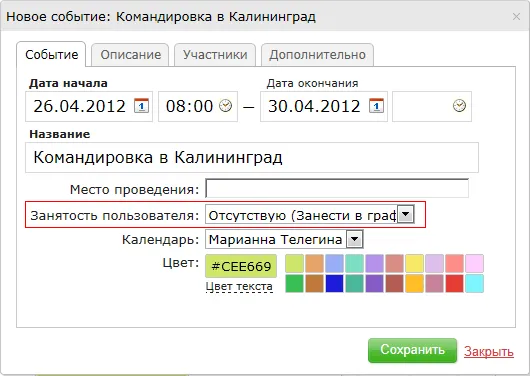530x376 pixels.
Task: Switch to the Событие tab
Action: click(51, 54)
